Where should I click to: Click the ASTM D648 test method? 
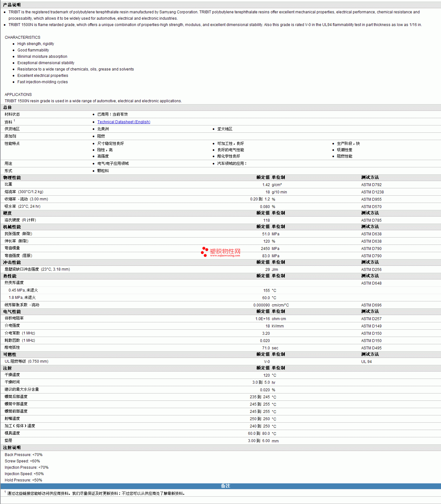pyautogui.click(x=371, y=283)
